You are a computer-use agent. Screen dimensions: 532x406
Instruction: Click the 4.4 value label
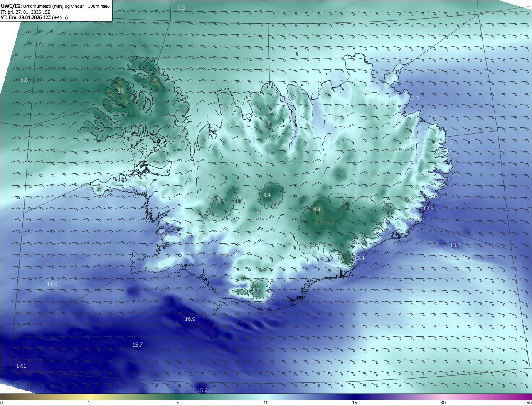point(267,195)
